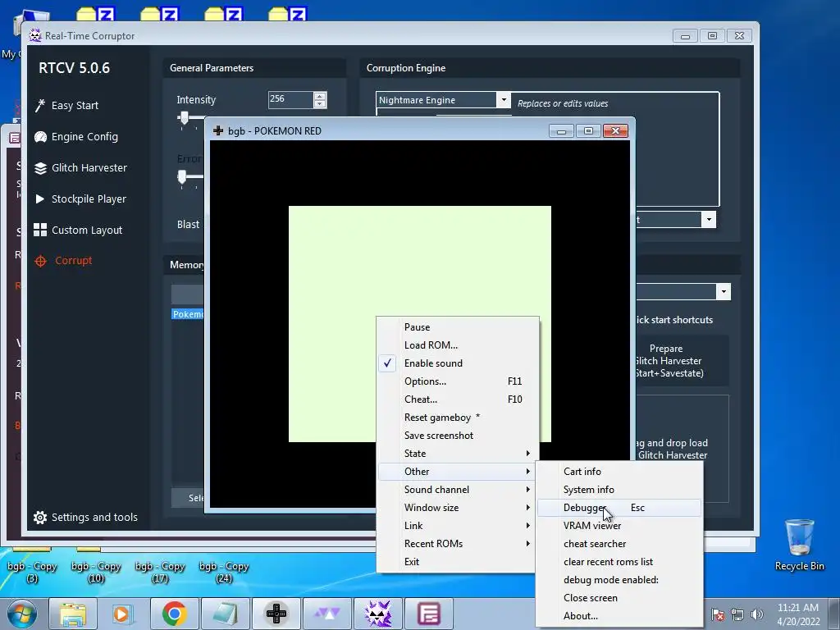
Task: Select the bgb - Copy (3) desktop icon
Action: (x=32, y=571)
